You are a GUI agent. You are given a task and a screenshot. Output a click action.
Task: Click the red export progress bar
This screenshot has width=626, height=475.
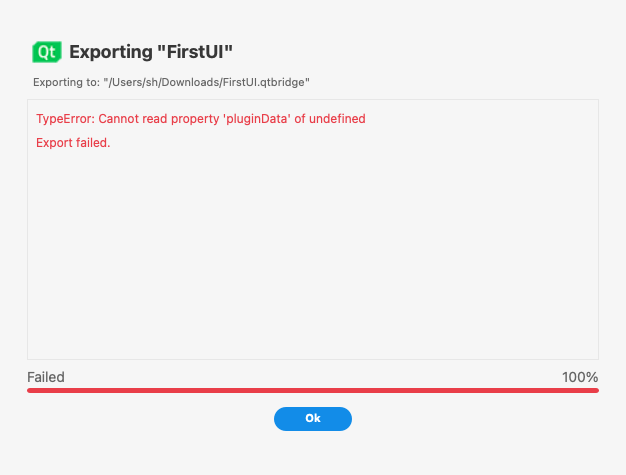pos(312,390)
